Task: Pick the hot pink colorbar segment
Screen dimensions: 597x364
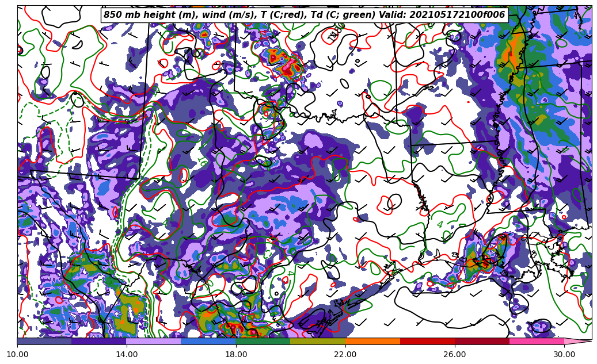Action: [537, 341]
